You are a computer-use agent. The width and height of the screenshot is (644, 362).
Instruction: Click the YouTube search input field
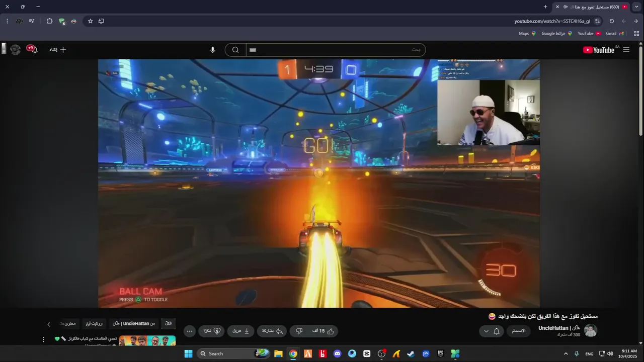[x=336, y=50]
